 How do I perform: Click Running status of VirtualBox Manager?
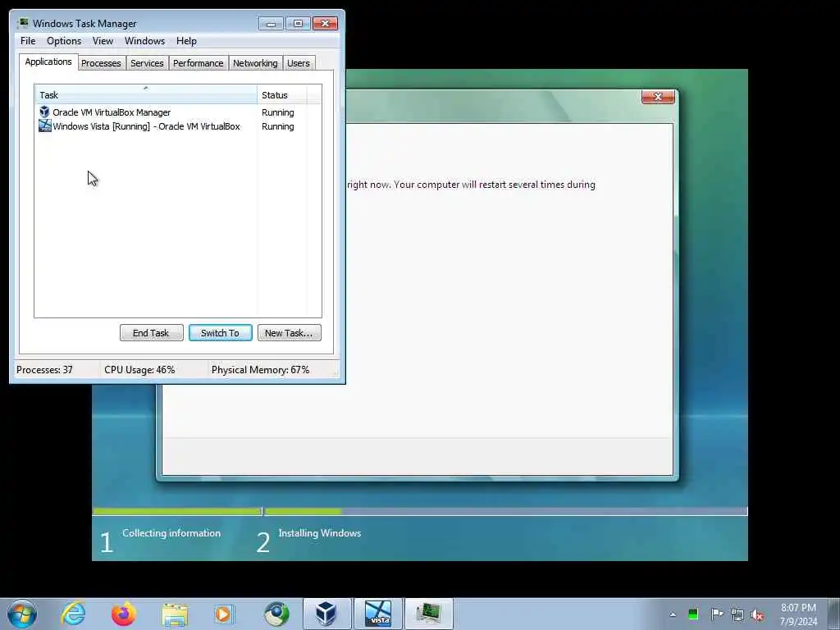(x=277, y=112)
